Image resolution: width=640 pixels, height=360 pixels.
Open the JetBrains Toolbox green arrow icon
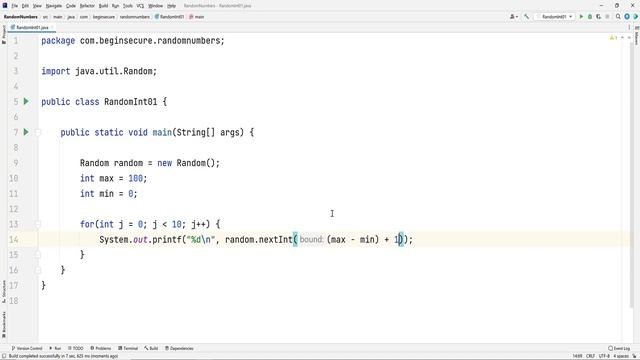click(636, 17)
